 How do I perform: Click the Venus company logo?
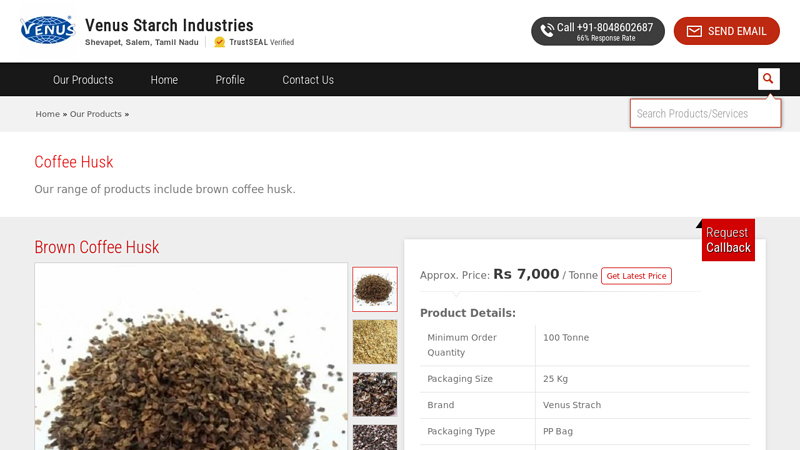click(x=47, y=30)
